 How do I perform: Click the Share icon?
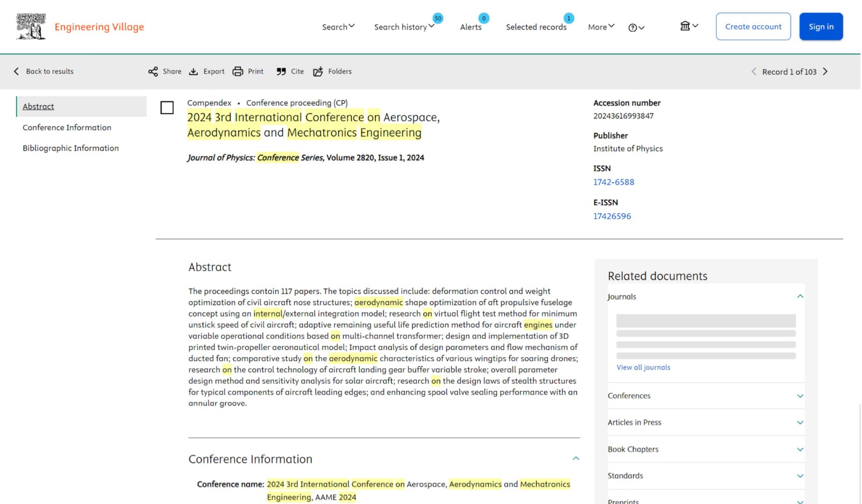coord(153,72)
